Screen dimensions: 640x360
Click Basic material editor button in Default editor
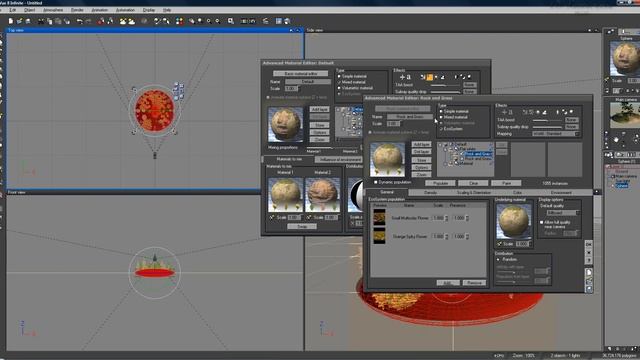point(300,73)
